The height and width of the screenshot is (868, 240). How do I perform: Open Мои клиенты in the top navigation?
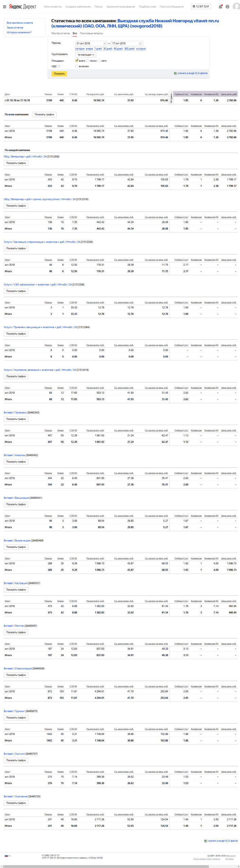(53, 6)
